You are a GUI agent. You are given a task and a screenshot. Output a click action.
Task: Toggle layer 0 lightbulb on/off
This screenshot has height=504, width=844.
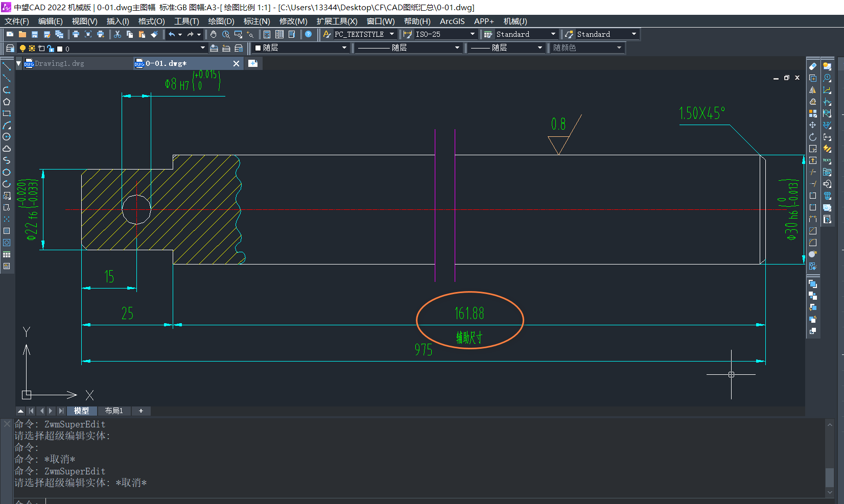[x=22, y=49]
